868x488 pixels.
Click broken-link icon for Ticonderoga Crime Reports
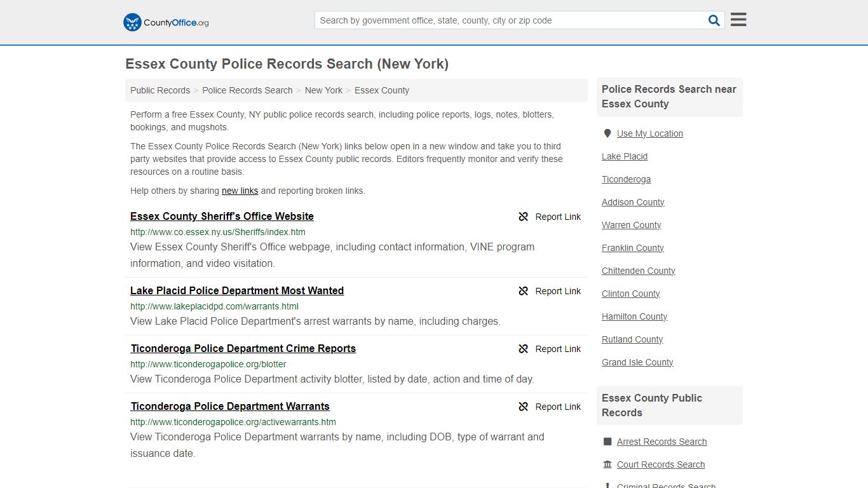coord(524,349)
